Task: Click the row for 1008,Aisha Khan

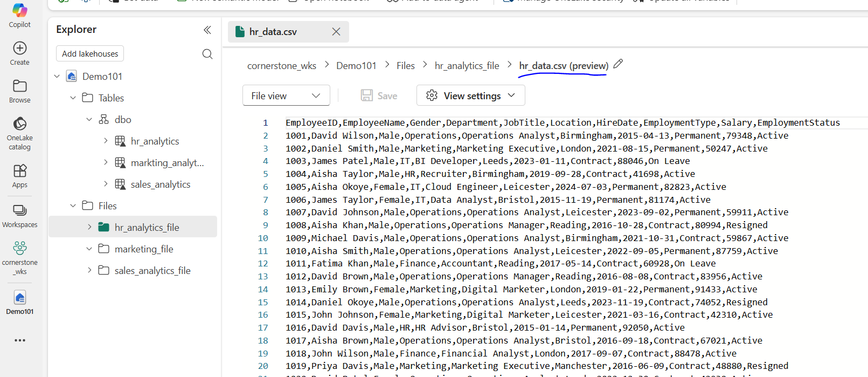Action: coord(526,225)
